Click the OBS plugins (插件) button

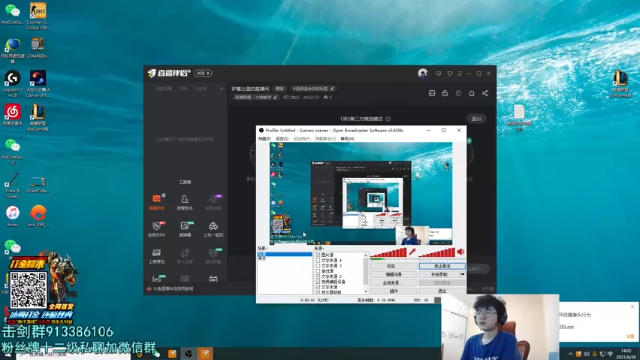pos(393,291)
